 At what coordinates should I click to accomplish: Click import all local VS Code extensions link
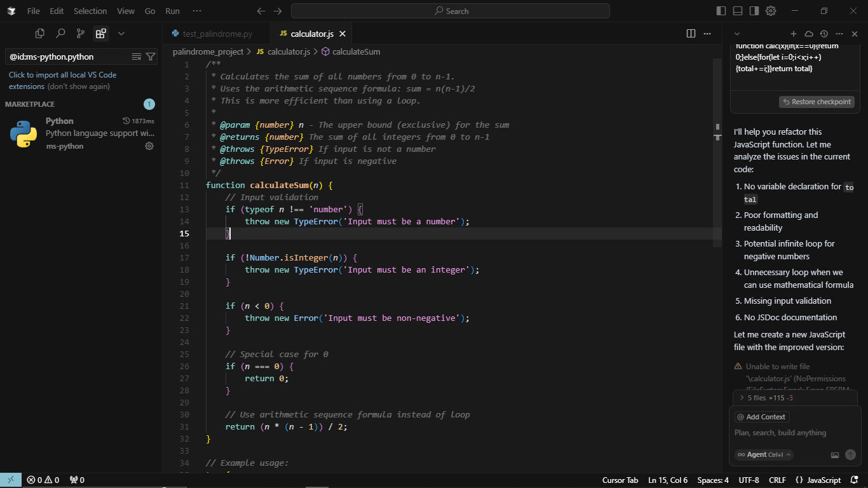point(62,80)
